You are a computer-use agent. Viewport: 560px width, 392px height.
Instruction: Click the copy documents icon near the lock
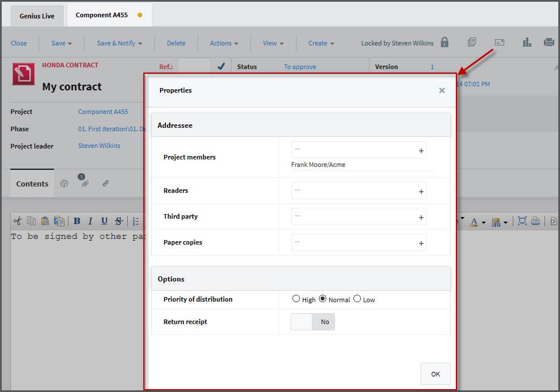click(x=472, y=43)
